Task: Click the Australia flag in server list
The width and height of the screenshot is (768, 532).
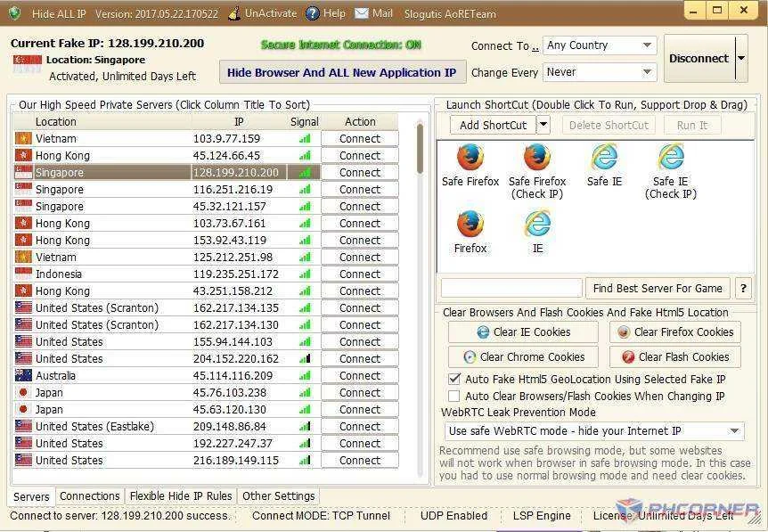Action: 23,376
